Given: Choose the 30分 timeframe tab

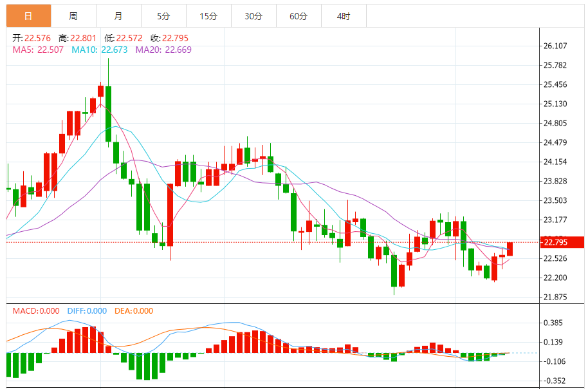Looking at the screenshot, I should [x=253, y=16].
